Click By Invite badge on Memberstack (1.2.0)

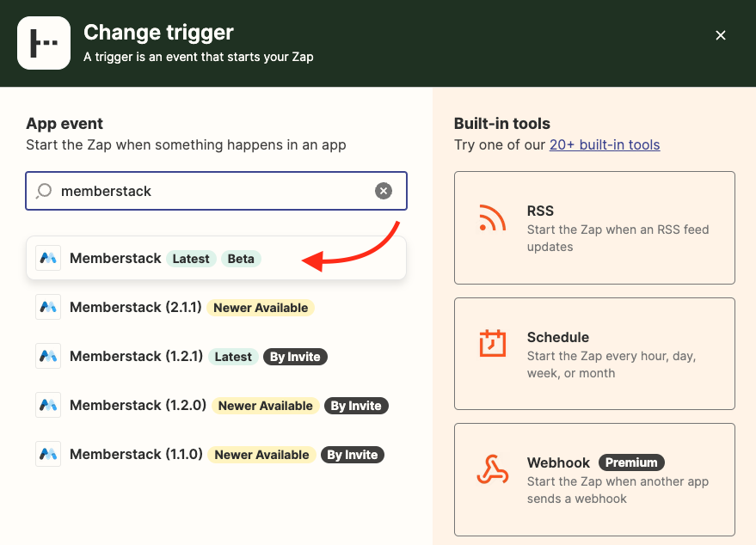coord(356,406)
